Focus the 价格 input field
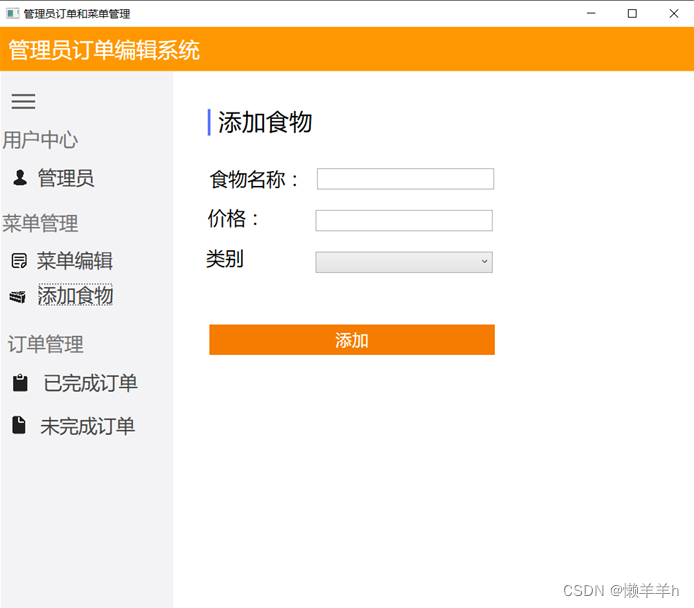 pyautogui.click(x=404, y=220)
